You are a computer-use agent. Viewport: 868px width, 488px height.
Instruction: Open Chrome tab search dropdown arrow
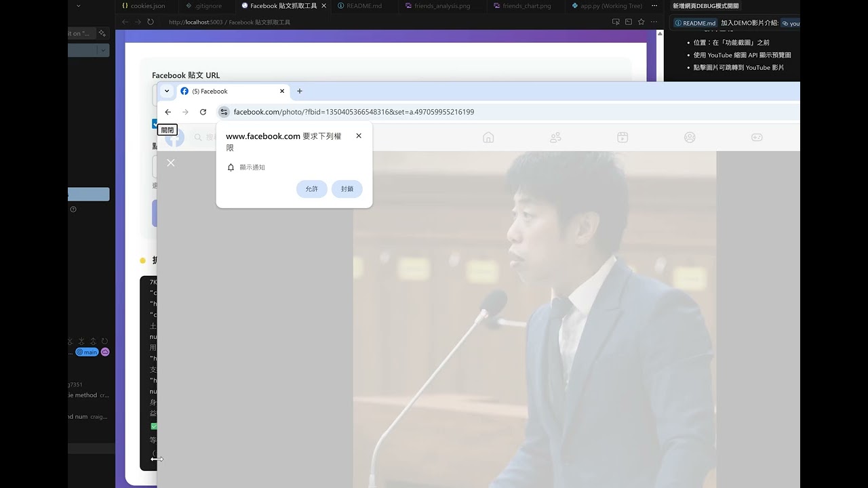(x=167, y=91)
